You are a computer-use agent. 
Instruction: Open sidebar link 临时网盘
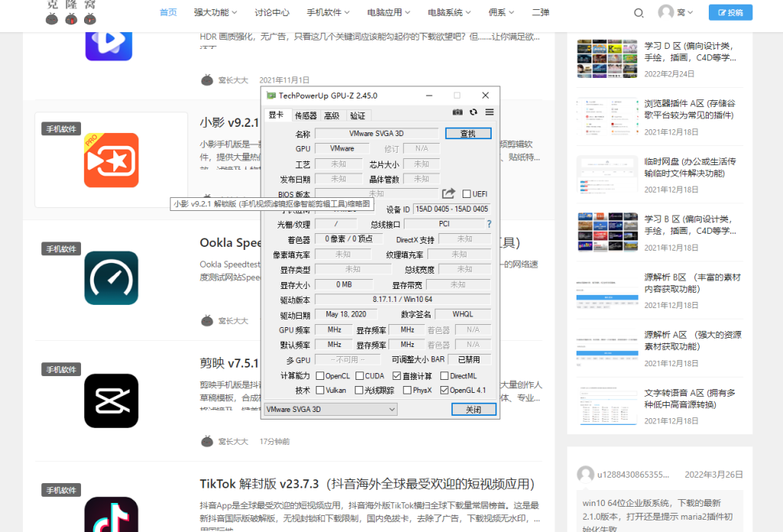click(x=690, y=167)
